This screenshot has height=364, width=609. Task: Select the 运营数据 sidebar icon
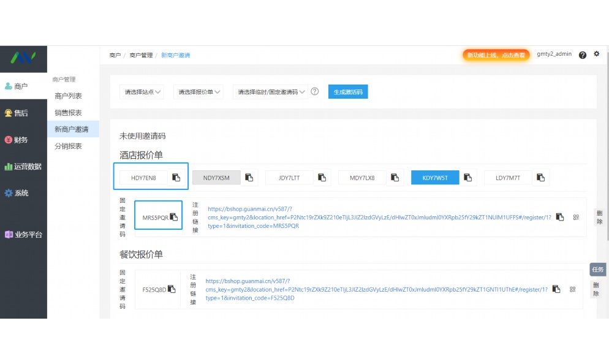(x=25, y=166)
